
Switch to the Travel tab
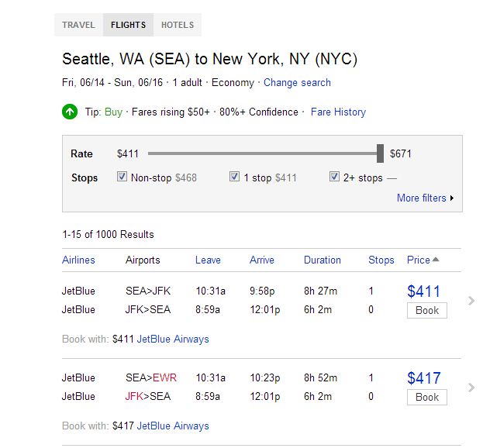tap(78, 25)
